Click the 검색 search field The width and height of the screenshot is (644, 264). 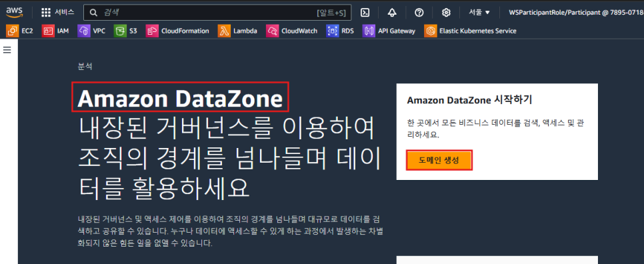[217, 13]
